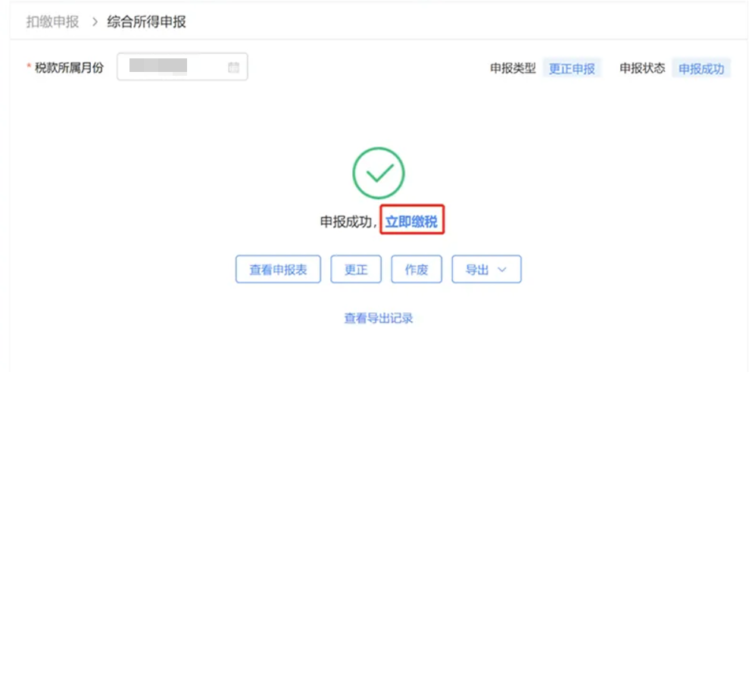Click the breadcrumb separator arrow
The image size is (755, 700).
point(95,22)
